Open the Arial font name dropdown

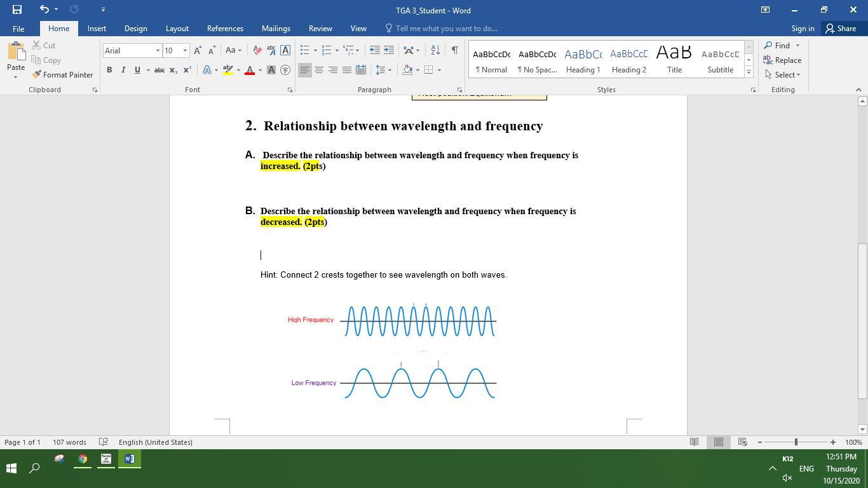(158, 51)
